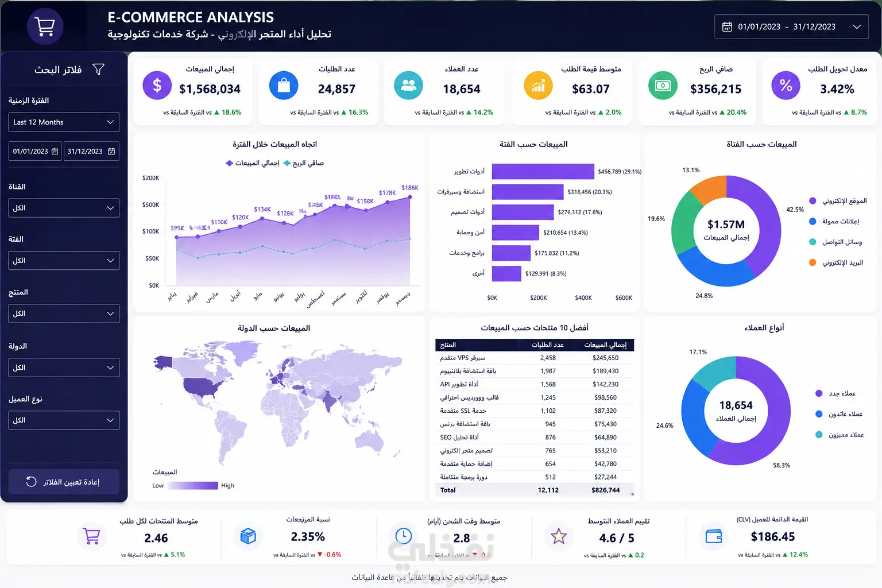Click the customers people icon

[408, 86]
